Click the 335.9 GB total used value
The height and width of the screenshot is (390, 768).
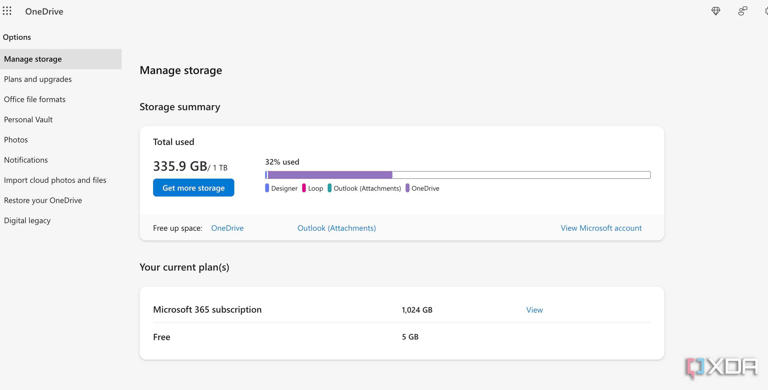click(180, 166)
